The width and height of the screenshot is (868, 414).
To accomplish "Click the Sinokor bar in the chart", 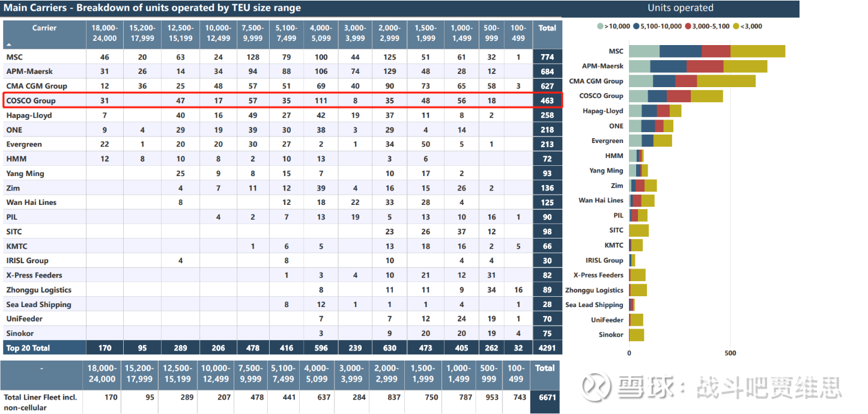I will pos(636,335).
